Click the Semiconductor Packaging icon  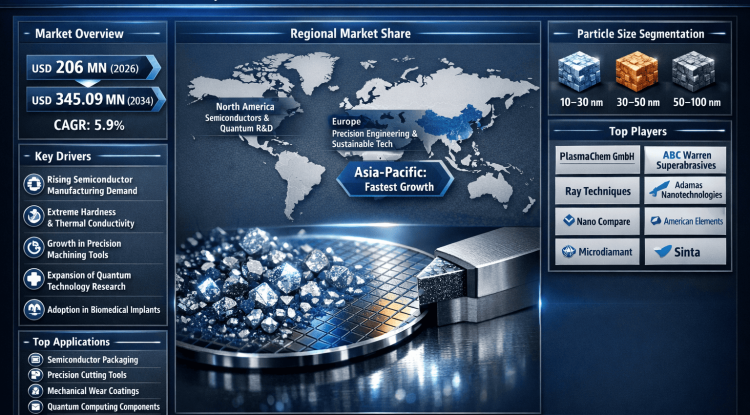(x=35, y=360)
